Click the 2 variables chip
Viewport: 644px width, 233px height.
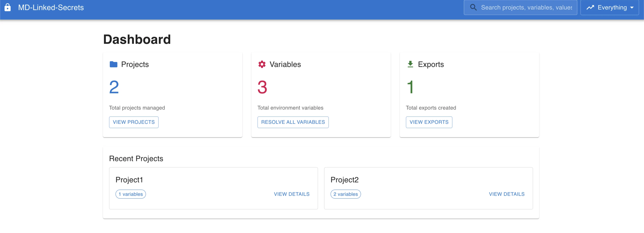(x=345, y=194)
